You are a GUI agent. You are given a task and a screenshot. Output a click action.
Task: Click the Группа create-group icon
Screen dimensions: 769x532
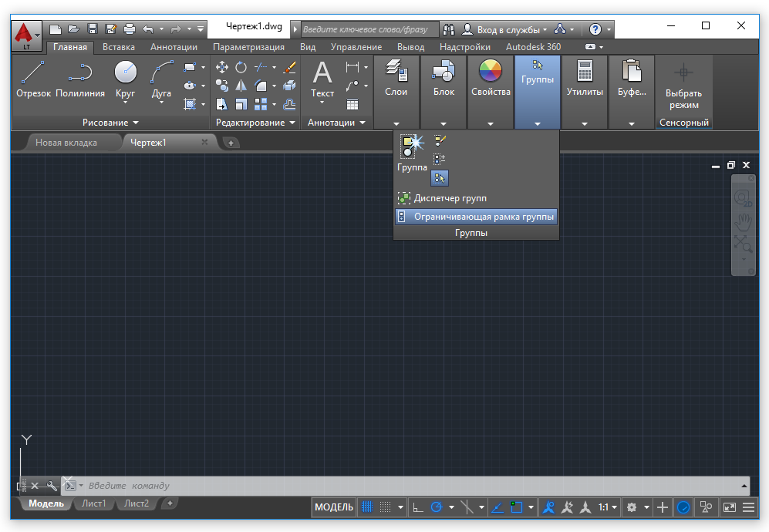pyautogui.click(x=412, y=153)
